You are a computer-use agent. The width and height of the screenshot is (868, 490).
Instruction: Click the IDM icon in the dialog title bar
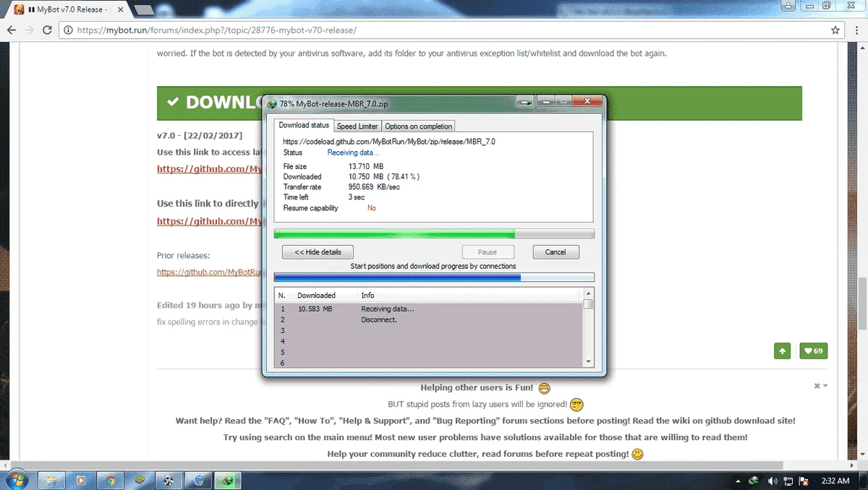tap(272, 103)
